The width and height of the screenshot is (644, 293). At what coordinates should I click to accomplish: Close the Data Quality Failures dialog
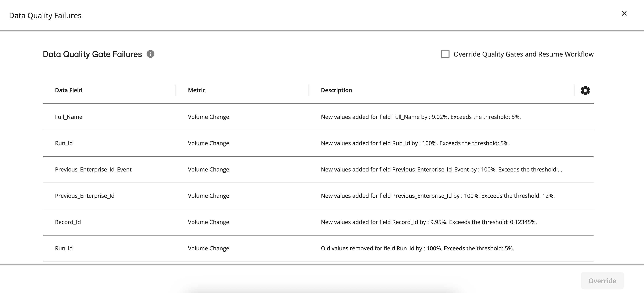[624, 14]
